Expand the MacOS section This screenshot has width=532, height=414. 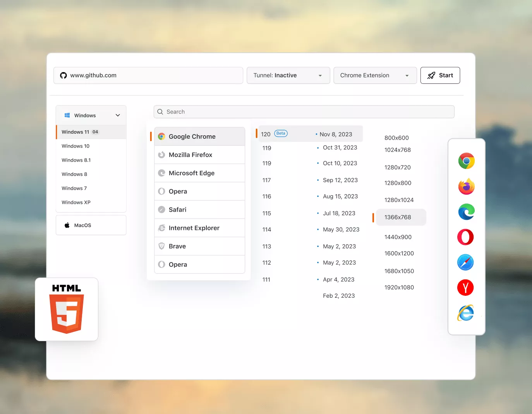91,225
